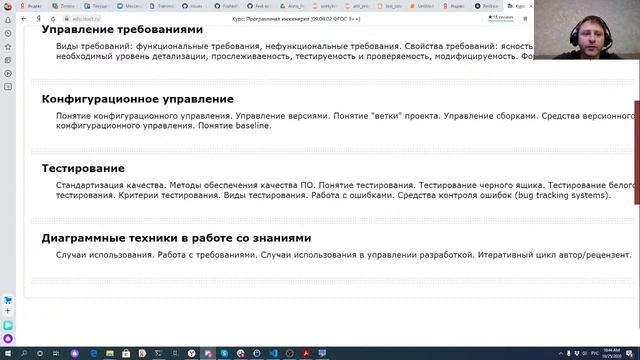
Task: Open Windows Start menu
Action: tap(7, 353)
